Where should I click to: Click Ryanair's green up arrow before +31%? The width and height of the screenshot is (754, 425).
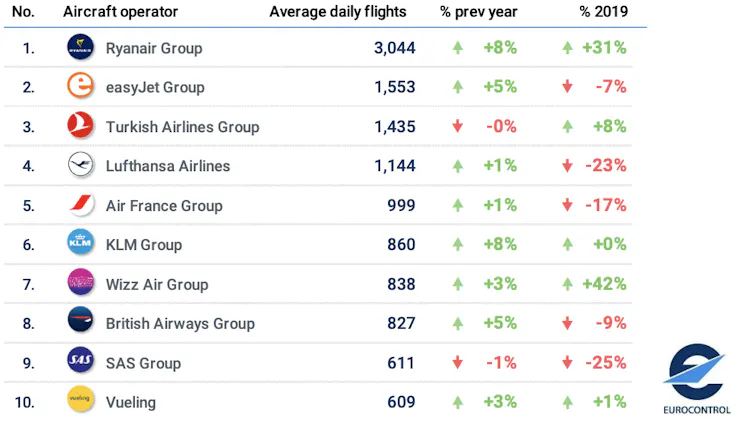tap(567, 47)
